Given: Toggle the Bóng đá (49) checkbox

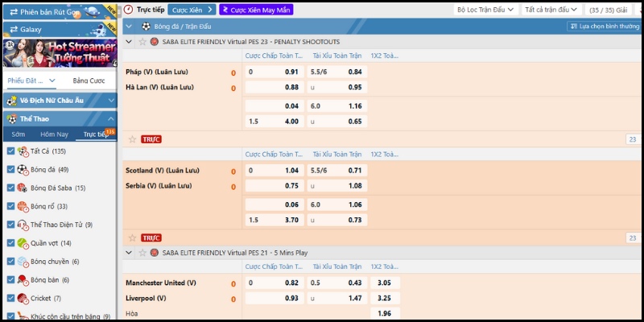Looking at the screenshot, I should click(10, 169).
